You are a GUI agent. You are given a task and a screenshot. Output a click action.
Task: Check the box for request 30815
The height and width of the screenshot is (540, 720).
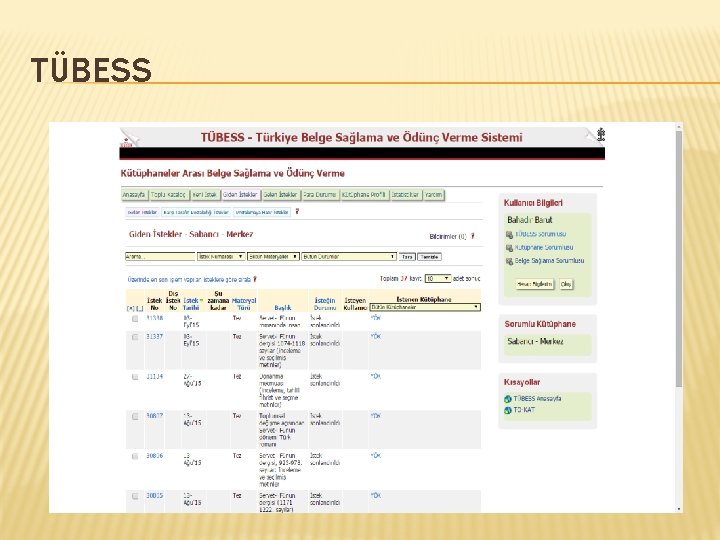coord(135,496)
